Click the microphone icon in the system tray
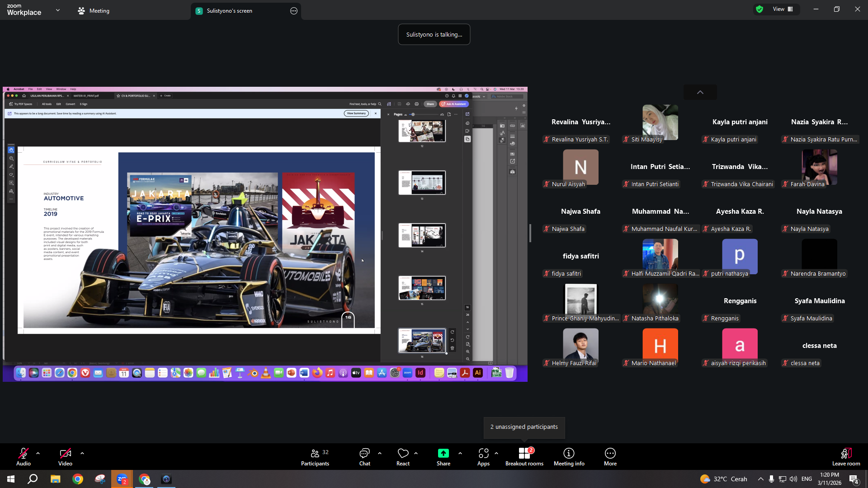 771,479
